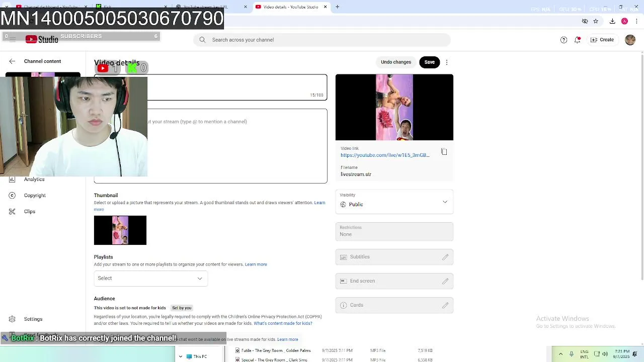
Task: Copy the video link with the copy icon
Action: (444, 152)
